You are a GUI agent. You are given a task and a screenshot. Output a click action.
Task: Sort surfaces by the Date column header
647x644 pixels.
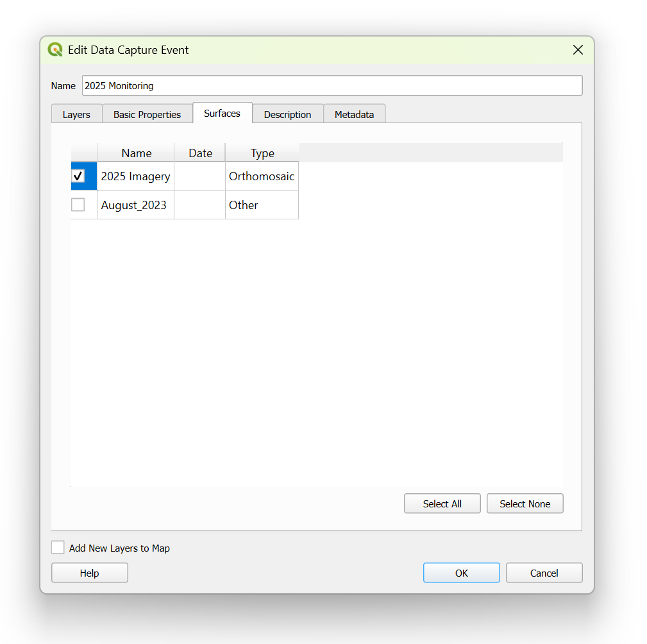click(x=200, y=153)
